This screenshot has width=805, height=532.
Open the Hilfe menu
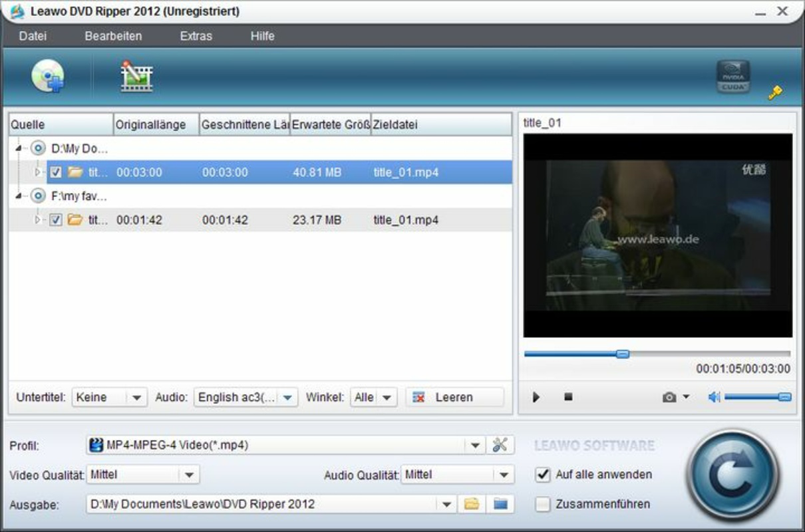coord(262,36)
